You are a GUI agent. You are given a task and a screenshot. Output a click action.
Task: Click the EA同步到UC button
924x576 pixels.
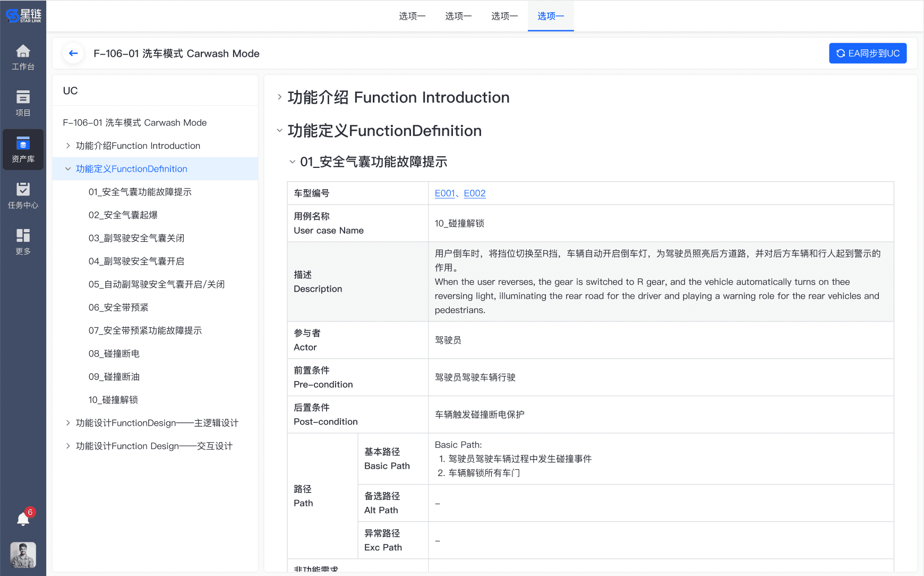click(x=868, y=53)
